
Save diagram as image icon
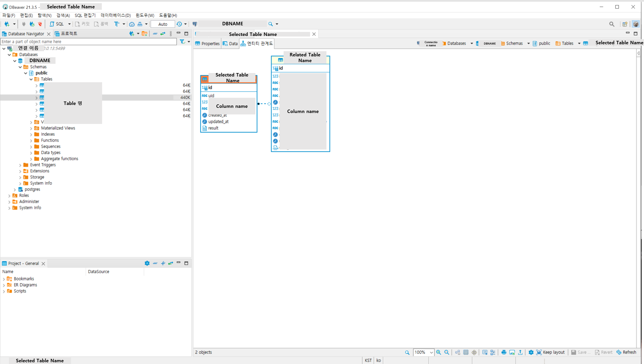pyautogui.click(x=512, y=352)
